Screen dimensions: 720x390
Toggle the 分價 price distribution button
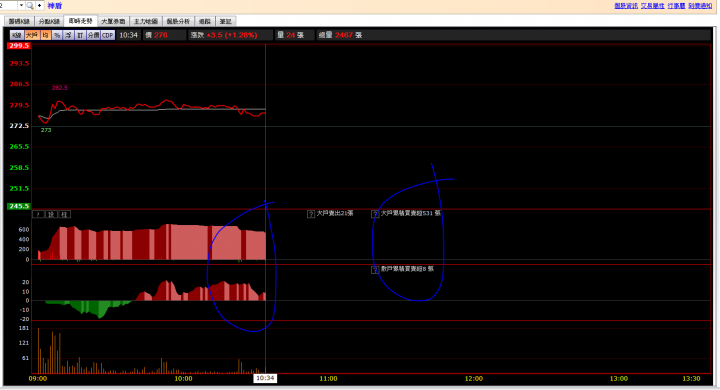point(93,35)
